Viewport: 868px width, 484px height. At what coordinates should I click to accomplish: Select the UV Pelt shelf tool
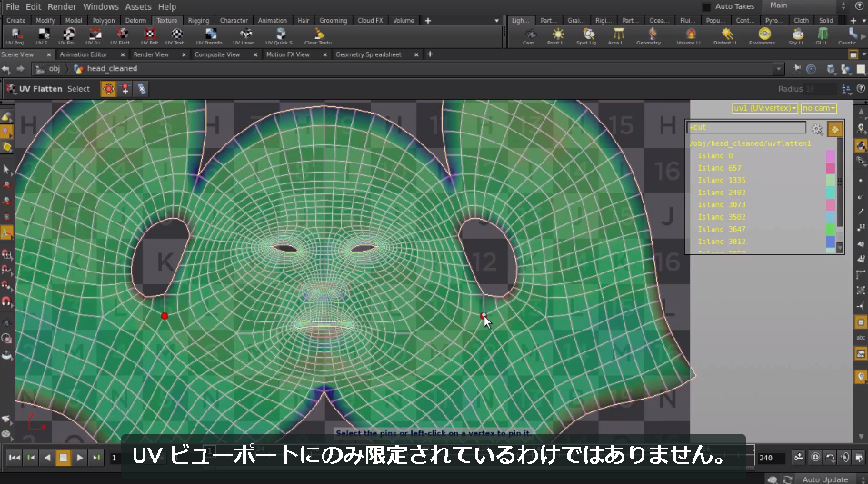(x=149, y=36)
